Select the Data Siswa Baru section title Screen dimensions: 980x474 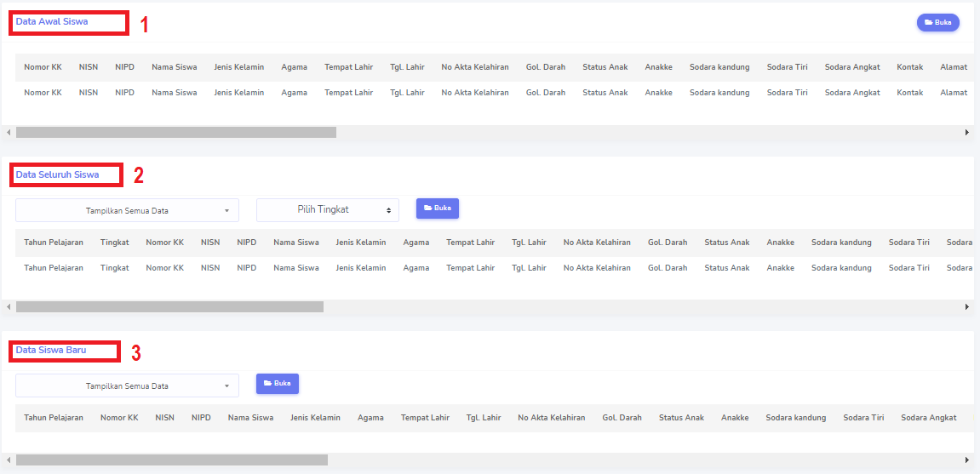pos(51,350)
